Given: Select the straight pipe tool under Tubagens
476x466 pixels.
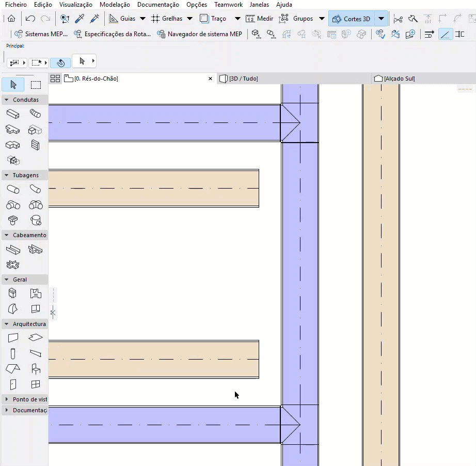Looking at the screenshot, I should [13, 189].
